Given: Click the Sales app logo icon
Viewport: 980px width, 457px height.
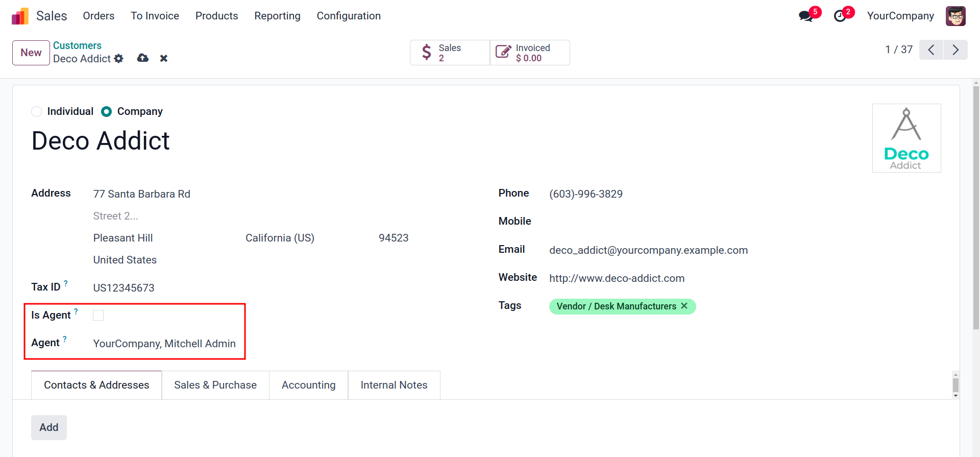Looking at the screenshot, I should (x=20, y=16).
